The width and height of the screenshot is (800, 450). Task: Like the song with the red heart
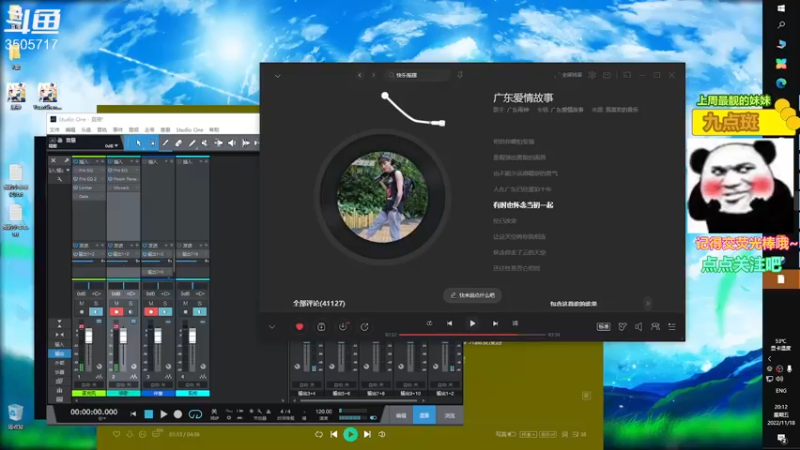[x=299, y=327]
